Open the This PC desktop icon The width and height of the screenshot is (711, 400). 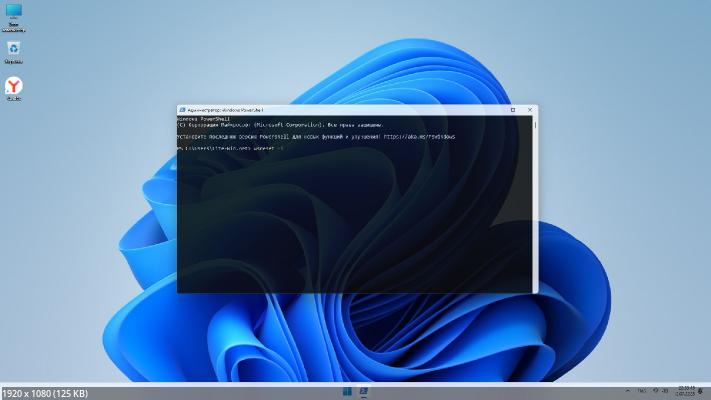click(x=14, y=17)
